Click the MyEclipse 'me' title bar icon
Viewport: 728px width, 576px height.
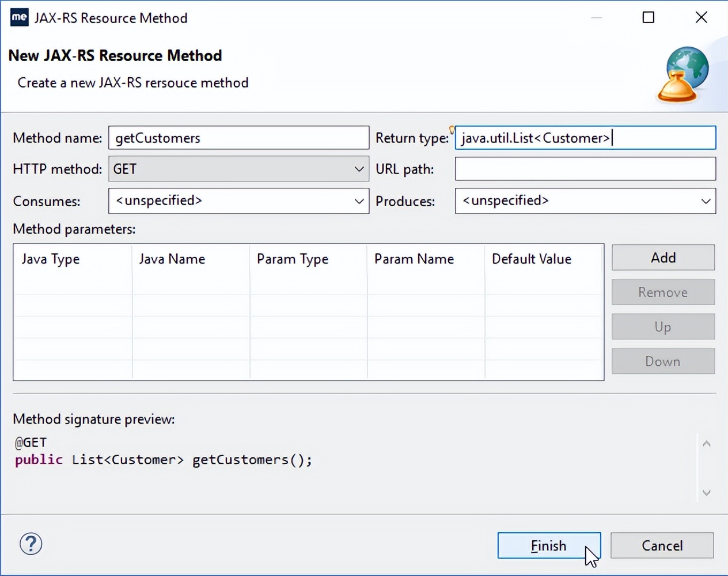19,17
